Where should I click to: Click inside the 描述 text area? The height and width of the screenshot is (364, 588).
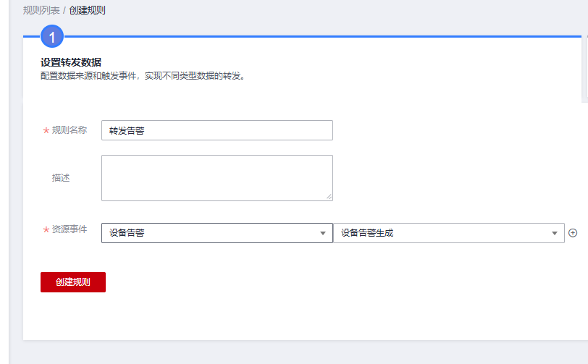pyautogui.click(x=217, y=178)
